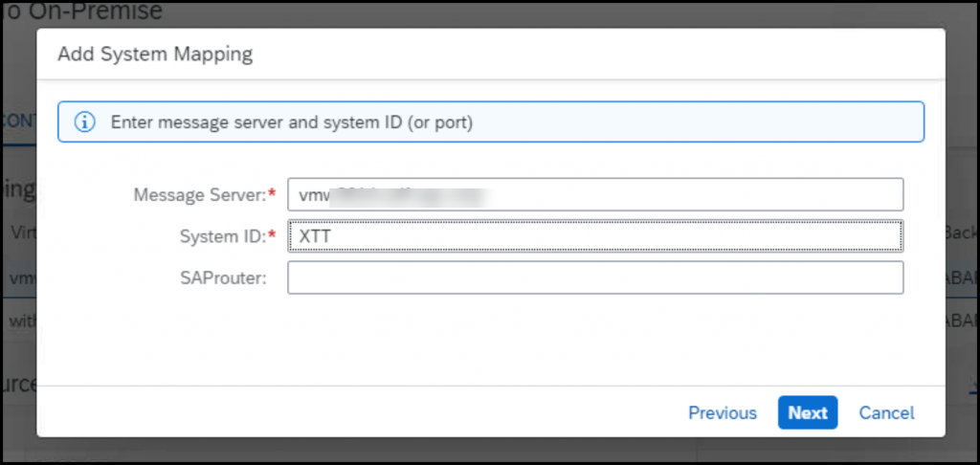
Task: Click the Next button
Action: [x=808, y=412]
